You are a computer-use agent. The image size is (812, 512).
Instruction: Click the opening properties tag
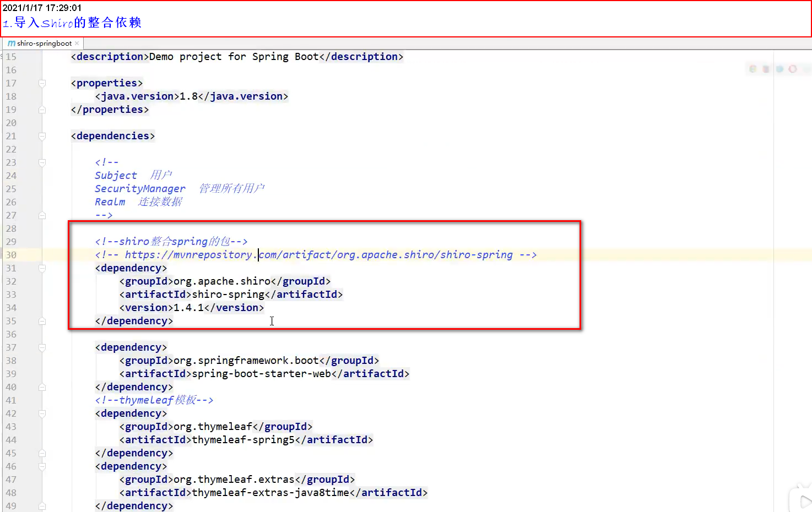pos(107,83)
